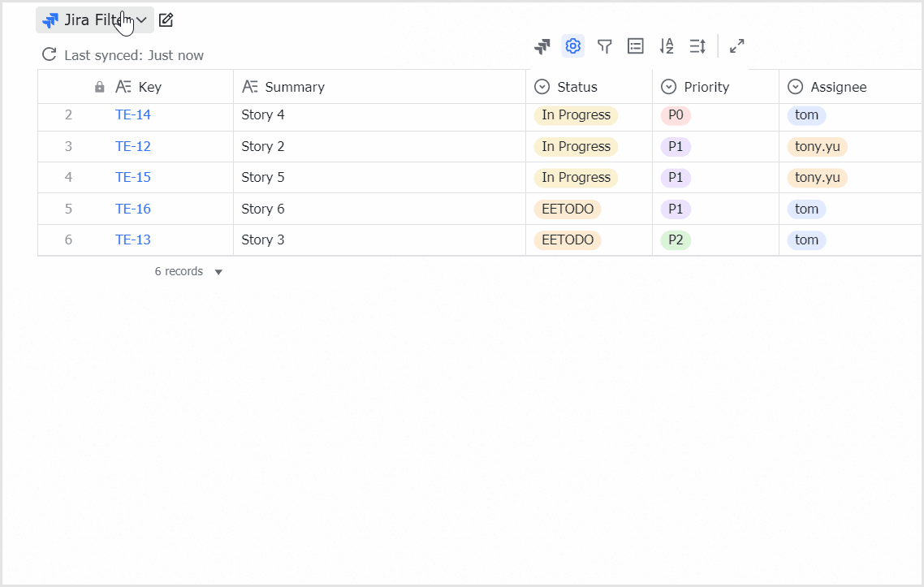The image size is (924, 587).
Task: Open the Jira Filter dropdown
Action: pos(94,19)
